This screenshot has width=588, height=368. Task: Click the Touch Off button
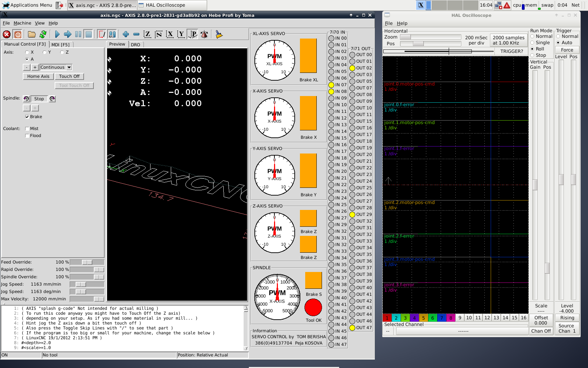point(69,76)
